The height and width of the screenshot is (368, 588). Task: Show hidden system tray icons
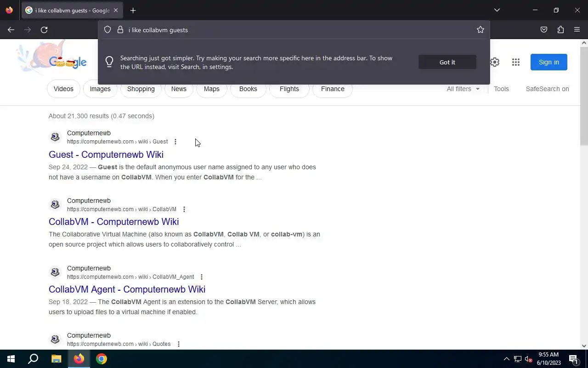pyautogui.click(x=507, y=359)
